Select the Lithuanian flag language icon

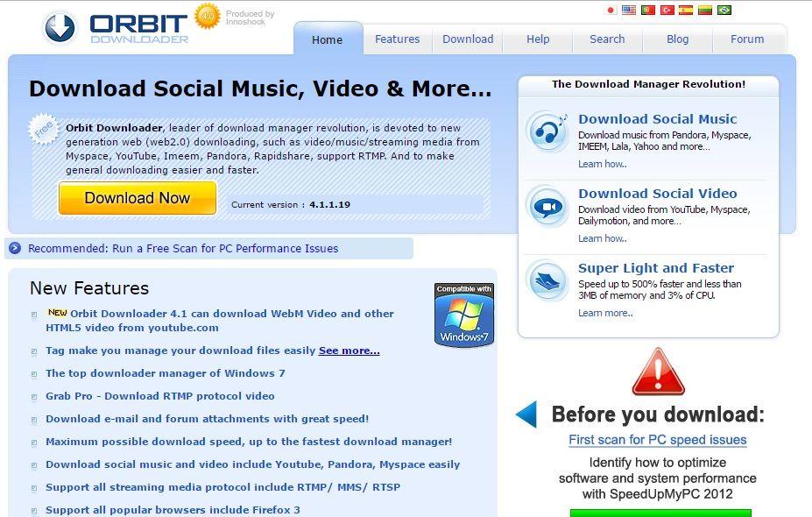point(705,10)
